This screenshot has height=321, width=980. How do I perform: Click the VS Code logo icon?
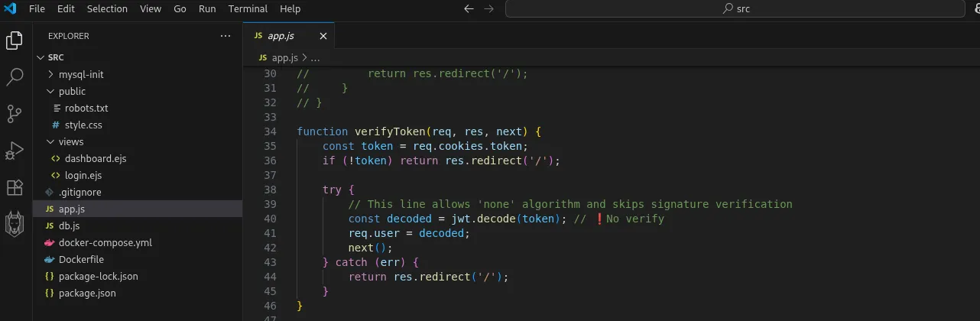(x=11, y=9)
